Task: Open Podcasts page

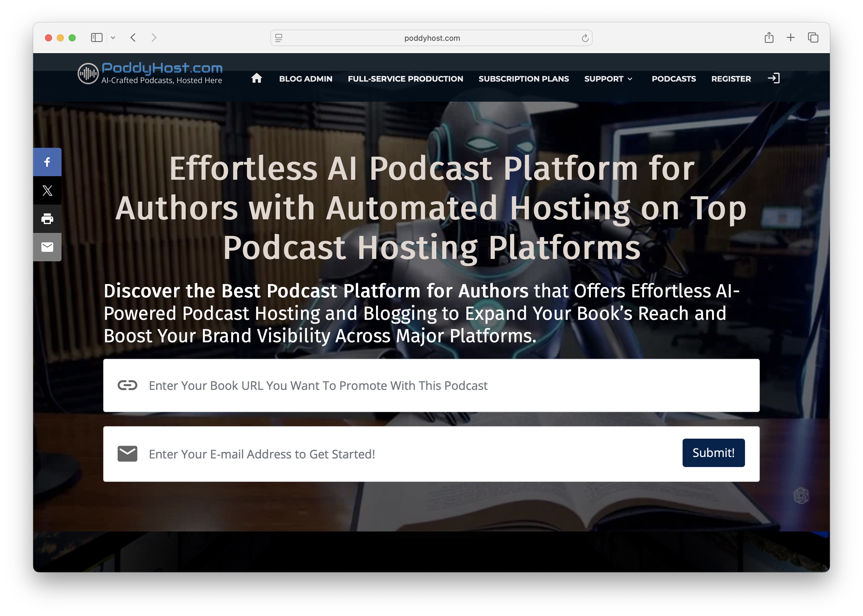Action: (x=674, y=79)
